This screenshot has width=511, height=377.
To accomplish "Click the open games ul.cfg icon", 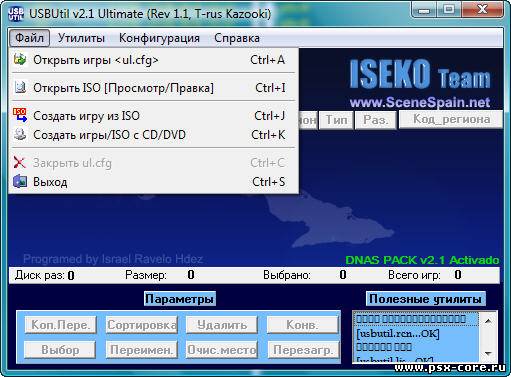I will [x=20, y=60].
